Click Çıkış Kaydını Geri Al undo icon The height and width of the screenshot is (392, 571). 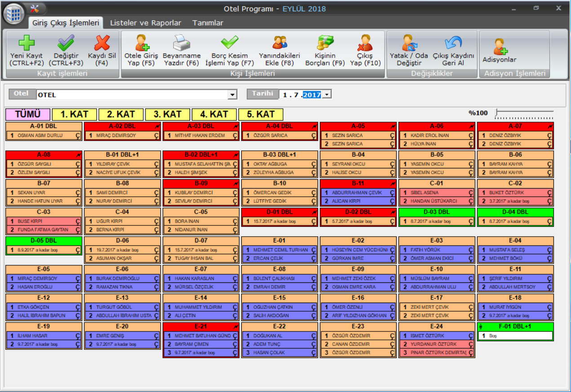click(453, 44)
